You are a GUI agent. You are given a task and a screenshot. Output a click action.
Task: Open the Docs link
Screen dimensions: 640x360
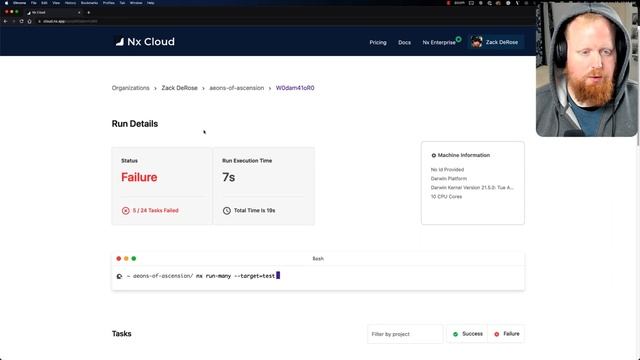(x=404, y=42)
